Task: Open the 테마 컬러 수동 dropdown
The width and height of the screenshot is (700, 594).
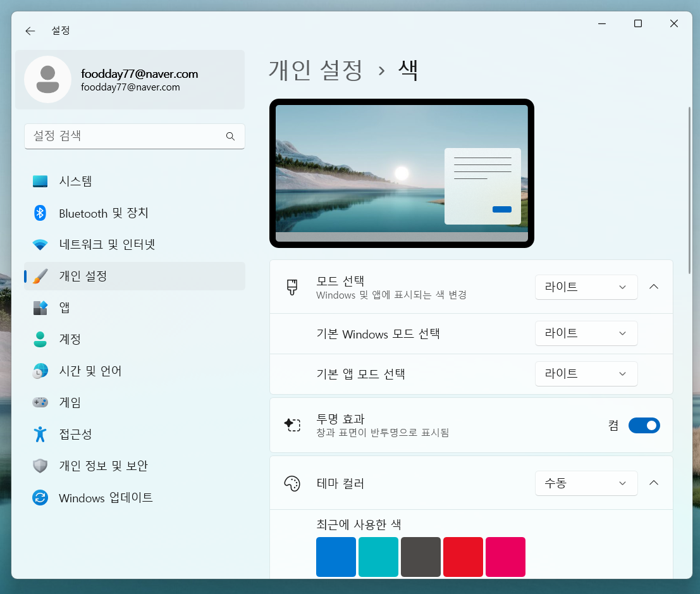Action: click(x=586, y=483)
